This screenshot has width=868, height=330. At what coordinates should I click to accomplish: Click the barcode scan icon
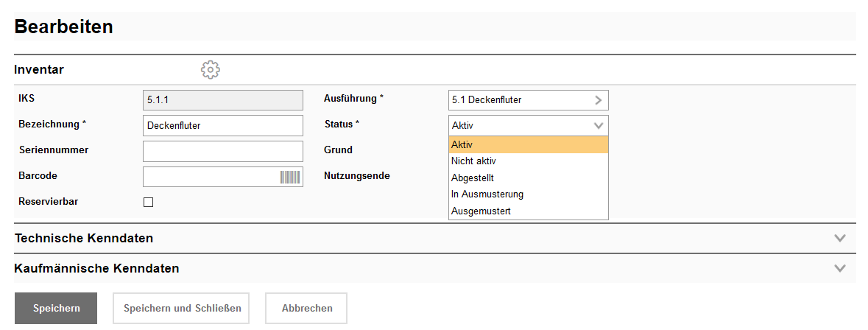291,177
